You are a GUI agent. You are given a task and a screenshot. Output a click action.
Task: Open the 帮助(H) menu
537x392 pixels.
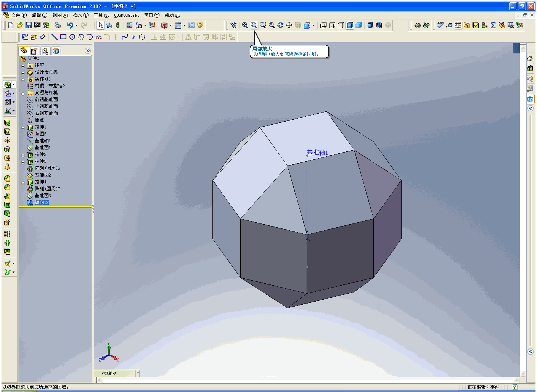click(x=172, y=15)
